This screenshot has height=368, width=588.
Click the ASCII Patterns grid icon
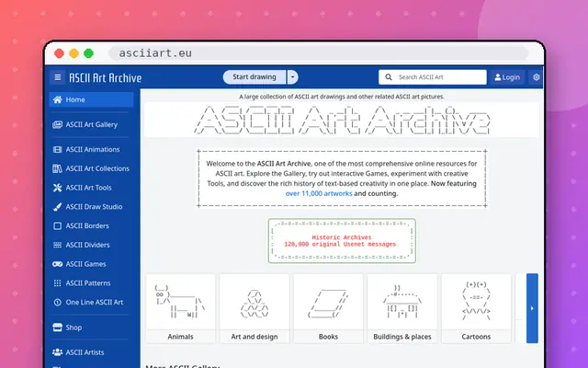(57, 283)
